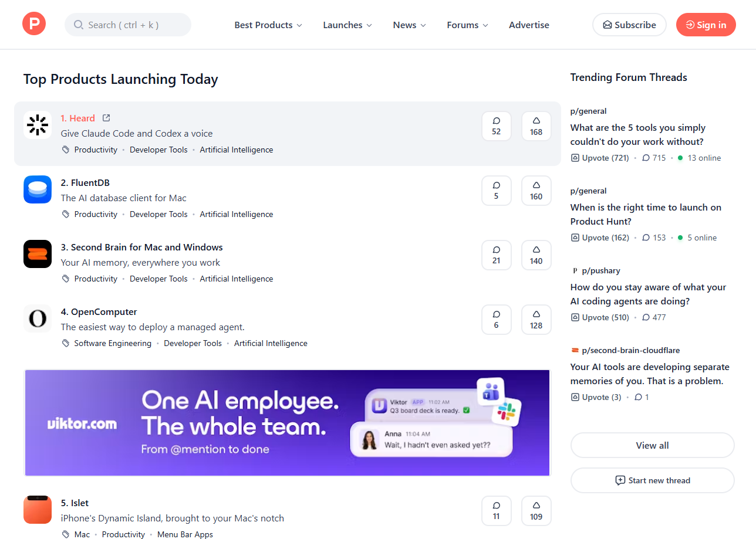The height and width of the screenshot is (539, 756).
Task: Open p/general above the 5 tools thread
Action: [589, 111]
